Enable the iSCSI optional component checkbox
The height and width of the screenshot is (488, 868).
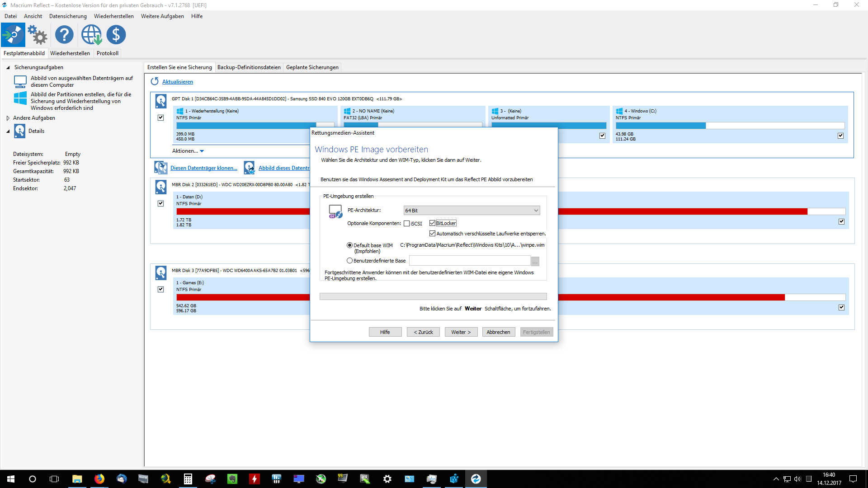[406, 224]
